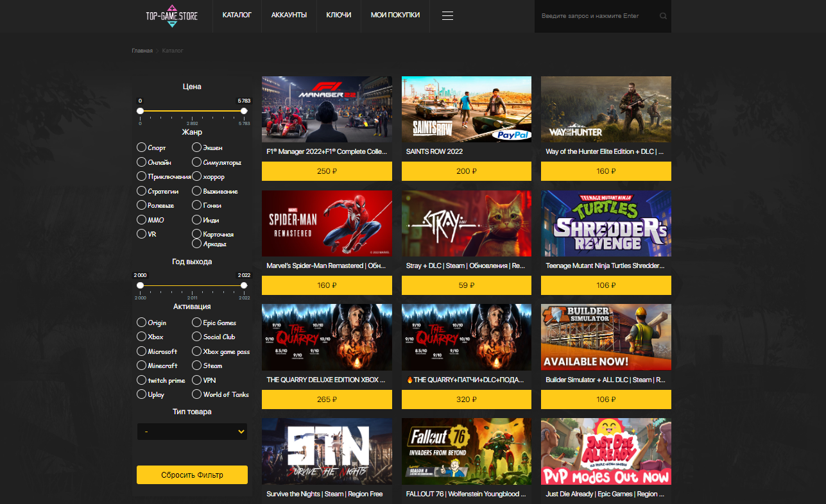
Task: Select the Спорт genre filter
Action: pyautogui.click(x=141, y=147)
